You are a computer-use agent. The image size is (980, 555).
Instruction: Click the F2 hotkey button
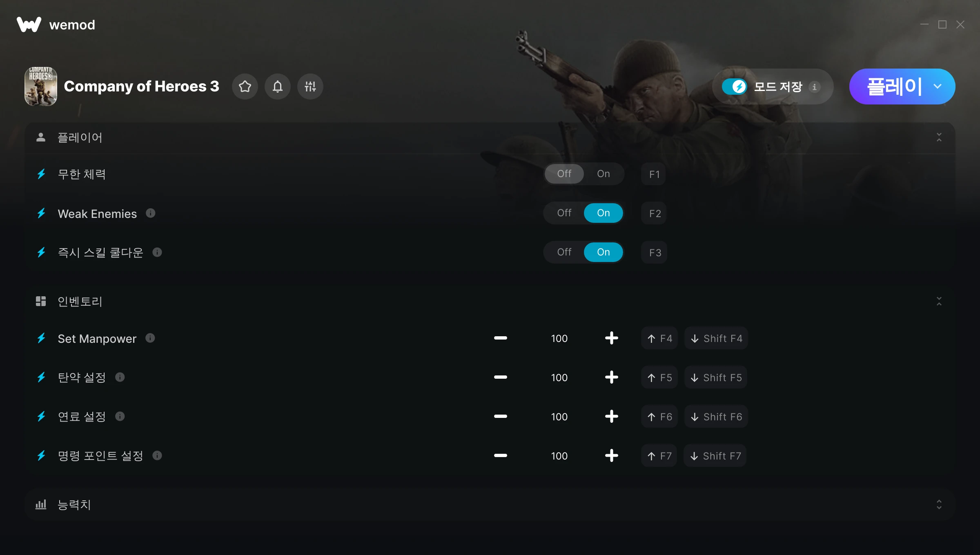point(655,213)
